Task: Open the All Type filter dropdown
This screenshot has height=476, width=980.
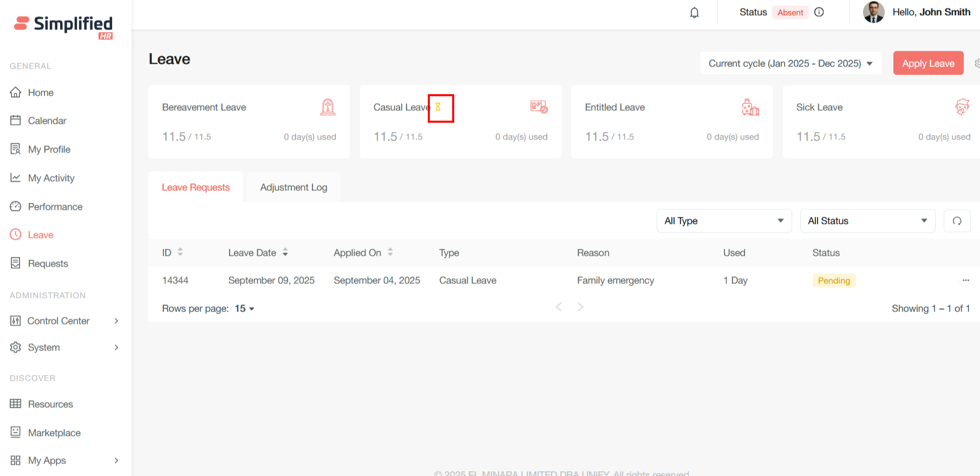Action: [x=724, y=221]
